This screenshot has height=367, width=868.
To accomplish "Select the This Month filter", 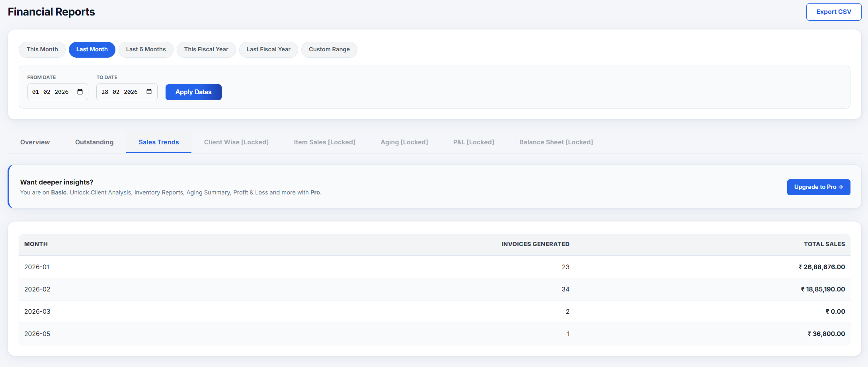I will point(42,49).
